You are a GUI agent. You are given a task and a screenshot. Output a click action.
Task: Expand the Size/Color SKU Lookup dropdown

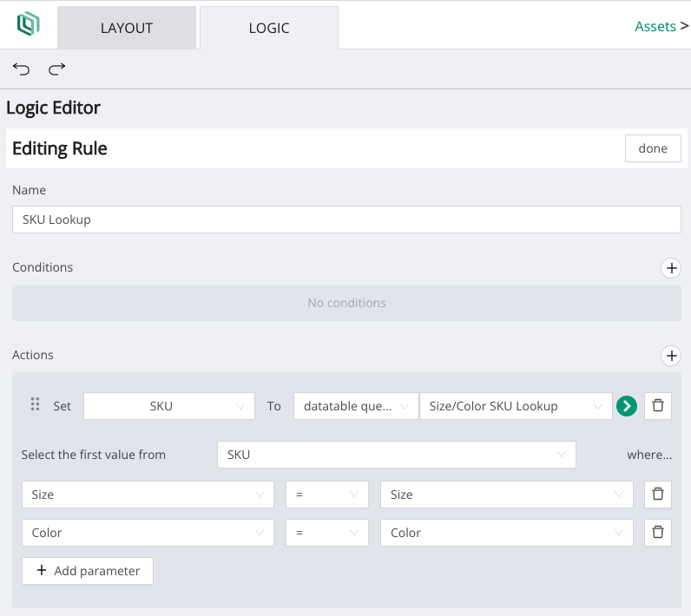coord(516,406)
